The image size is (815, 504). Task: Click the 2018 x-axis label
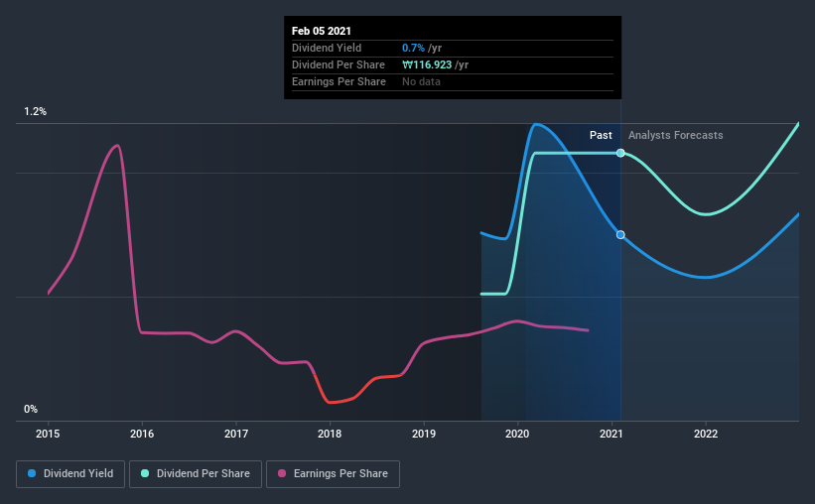pyautogui.click(x=330, y=434)
